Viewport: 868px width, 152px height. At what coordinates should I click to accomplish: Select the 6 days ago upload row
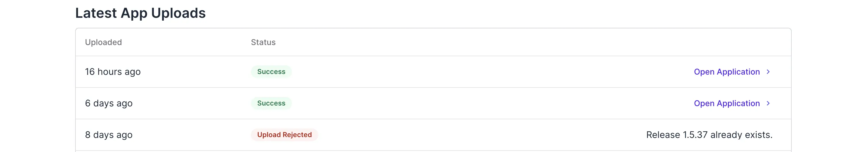point(472,103)
